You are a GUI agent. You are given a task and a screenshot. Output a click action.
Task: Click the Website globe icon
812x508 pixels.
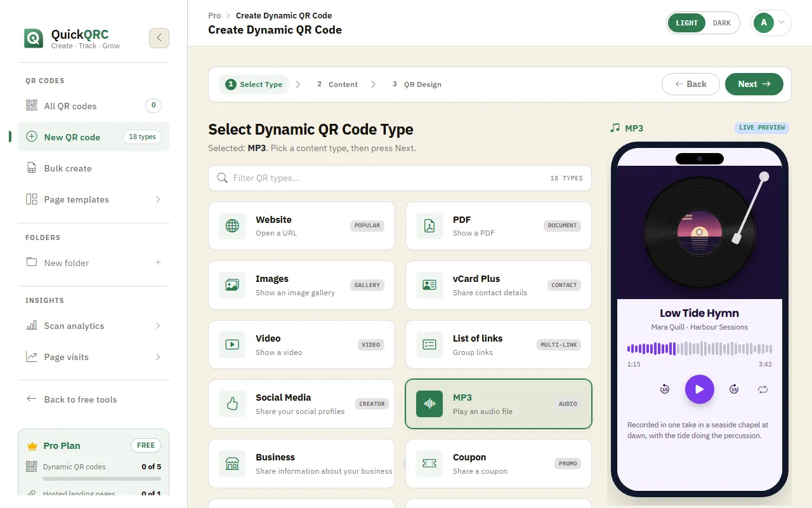pyautogui.click(x=232, y=226)
